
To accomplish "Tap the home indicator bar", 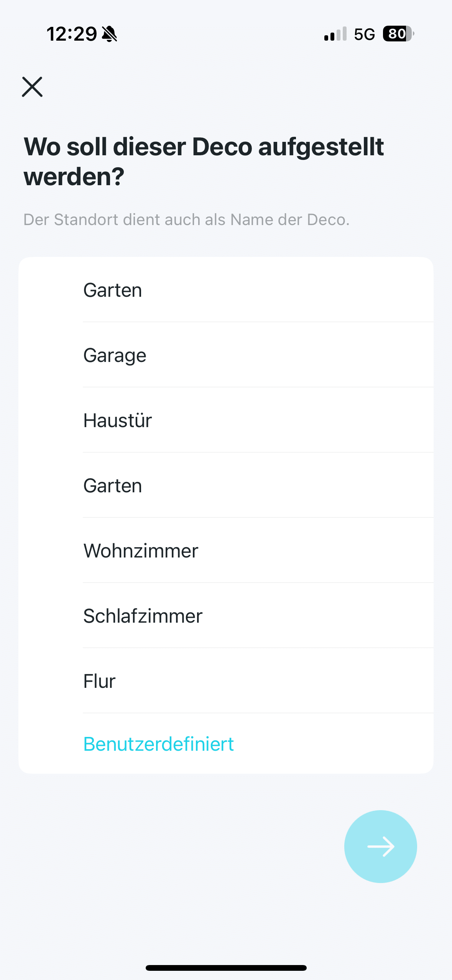I will [x=226, y=968].
